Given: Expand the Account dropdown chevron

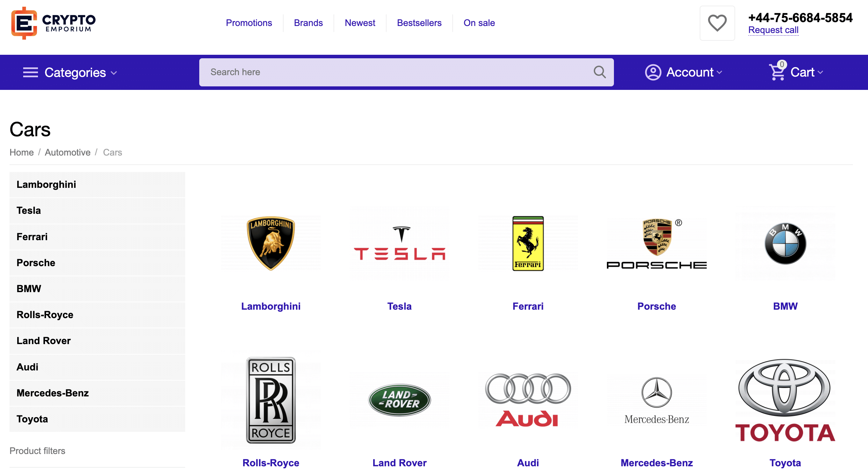Looking at the screenshot, I should tap(719, 72).
